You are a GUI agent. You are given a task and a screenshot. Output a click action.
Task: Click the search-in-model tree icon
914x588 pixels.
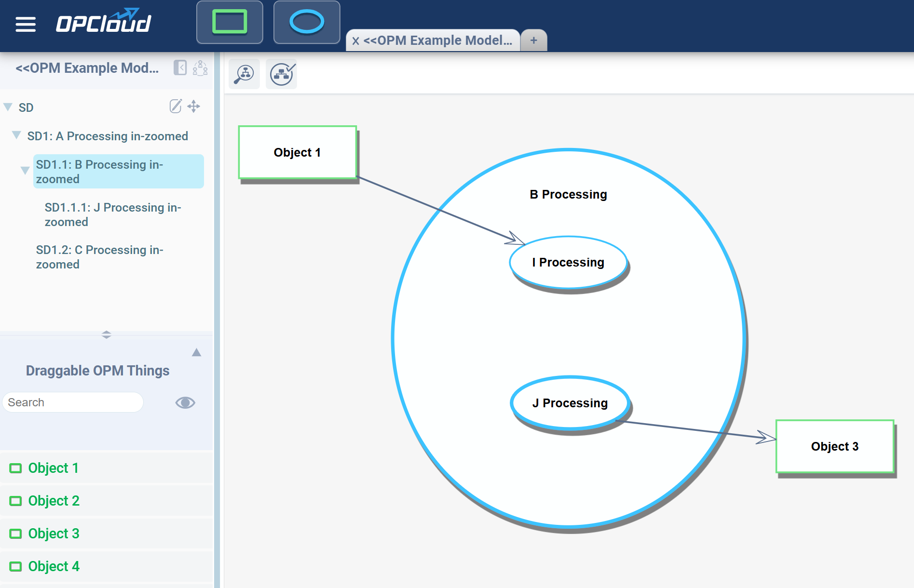pos(244,74)
